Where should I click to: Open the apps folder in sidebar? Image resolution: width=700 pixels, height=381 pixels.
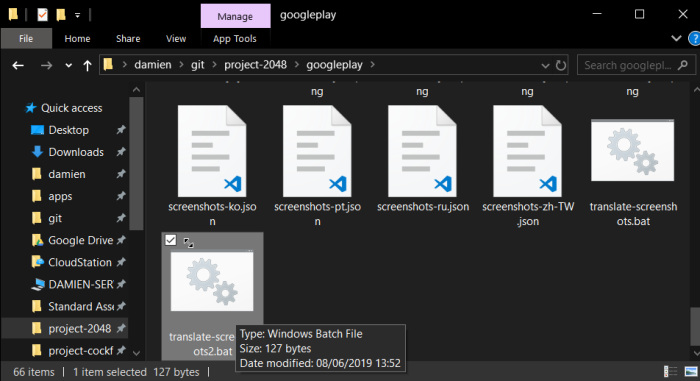click(60, 196)
